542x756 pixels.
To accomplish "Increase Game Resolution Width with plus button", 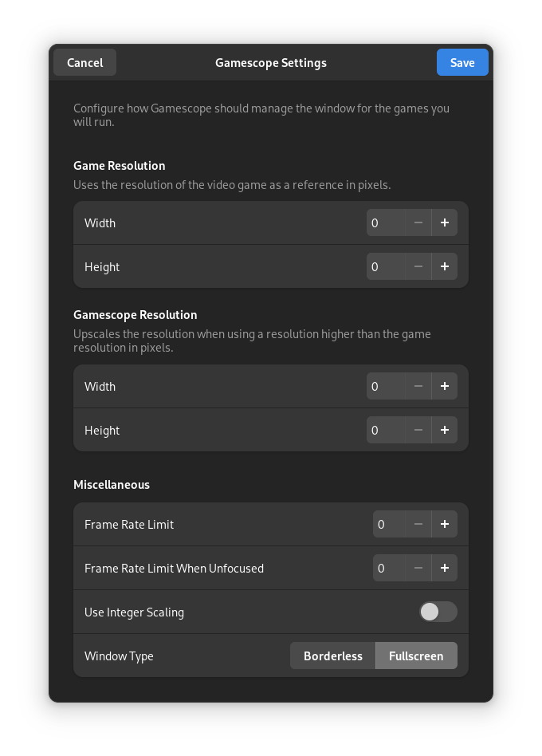I will 444,223.
